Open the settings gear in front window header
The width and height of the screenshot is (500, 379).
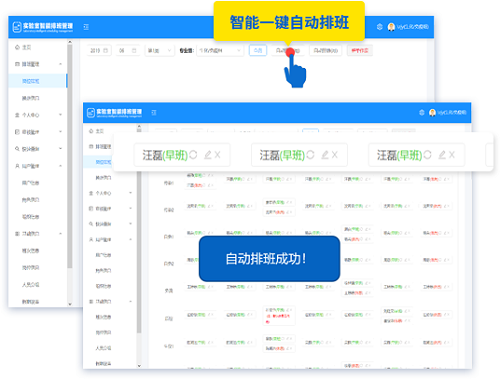click(x=422, y=113)
